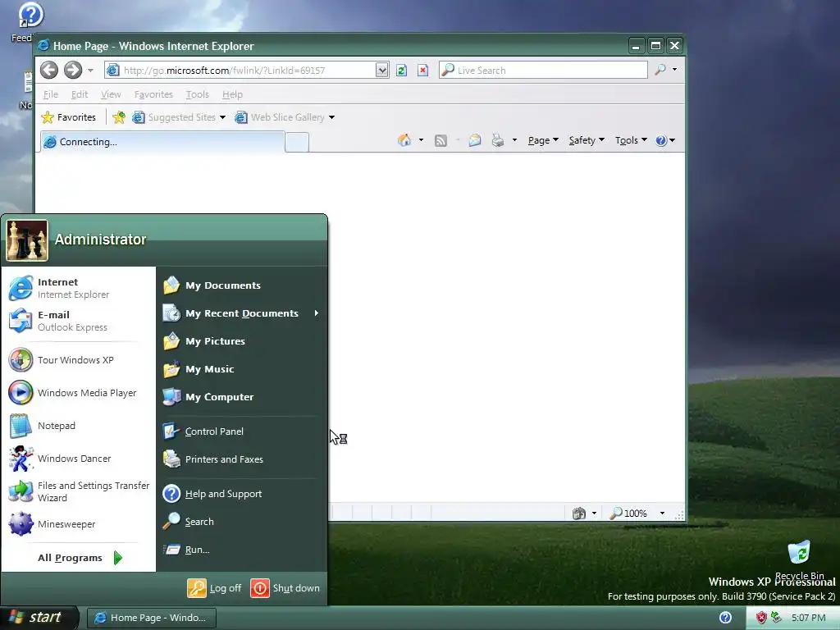Open the command bar Tools dropdown
Viewport: 840px width, 630px height.
[x=631, y=140]
